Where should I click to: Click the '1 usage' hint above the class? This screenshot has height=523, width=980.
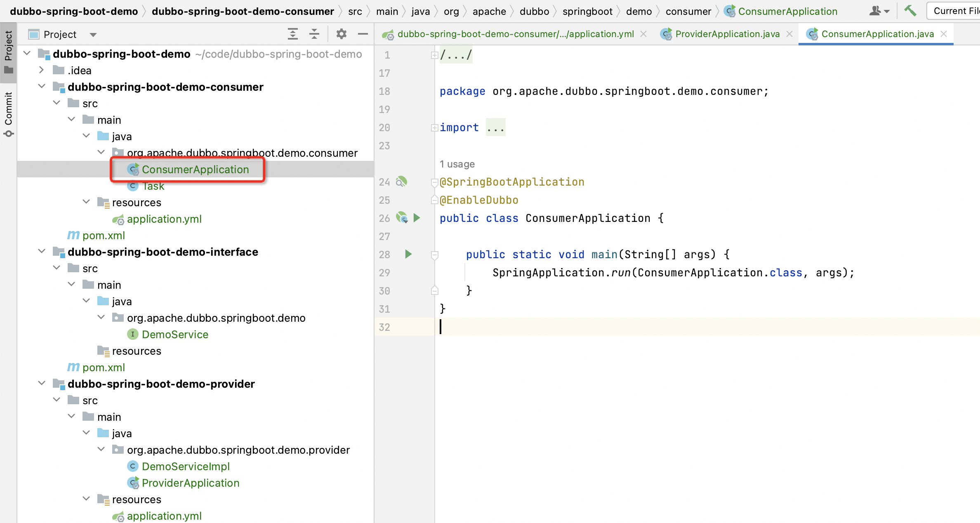coord(457,164)
